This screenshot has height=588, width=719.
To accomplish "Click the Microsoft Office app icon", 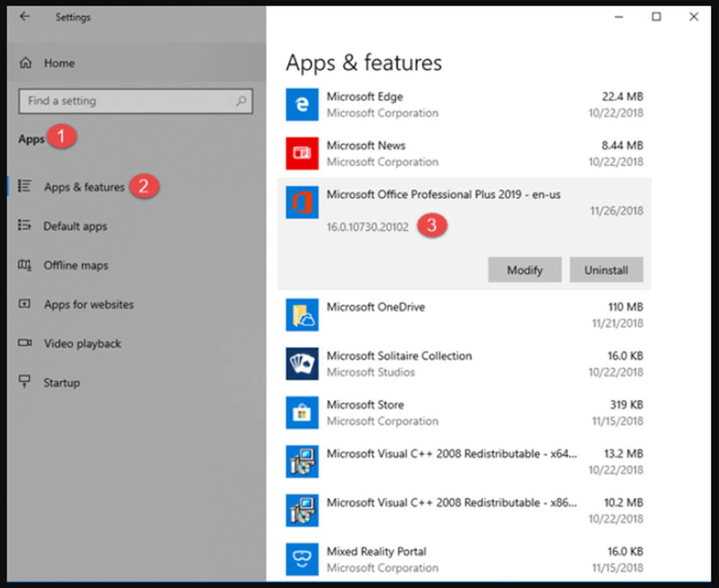I will point(302,202).
